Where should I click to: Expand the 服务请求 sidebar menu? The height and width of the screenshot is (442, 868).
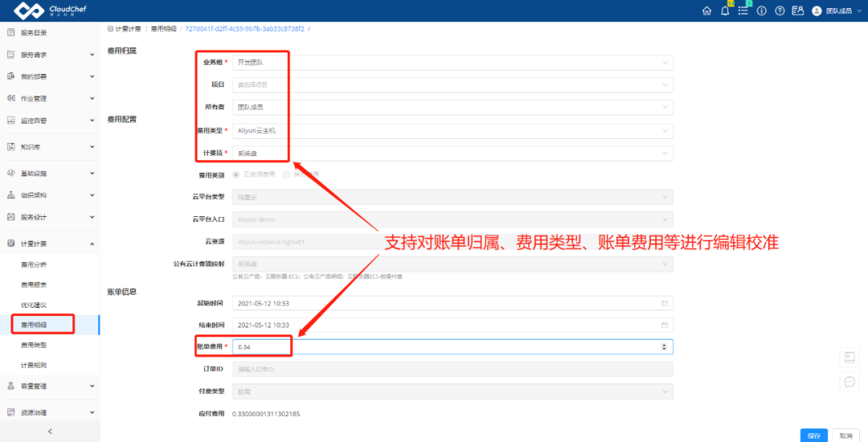click(x=50, y=54)
